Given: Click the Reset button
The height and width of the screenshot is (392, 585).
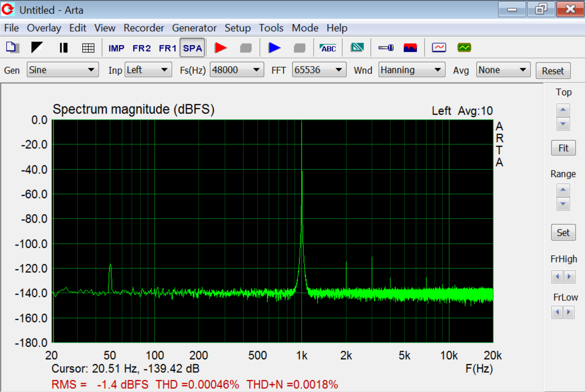Looking at the screenshot, I should click(x=553, y=71).
